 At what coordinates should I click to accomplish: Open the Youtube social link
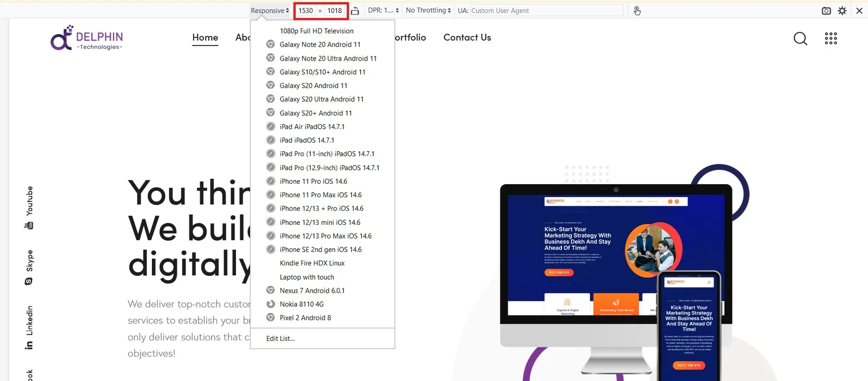tap(29, 201)
